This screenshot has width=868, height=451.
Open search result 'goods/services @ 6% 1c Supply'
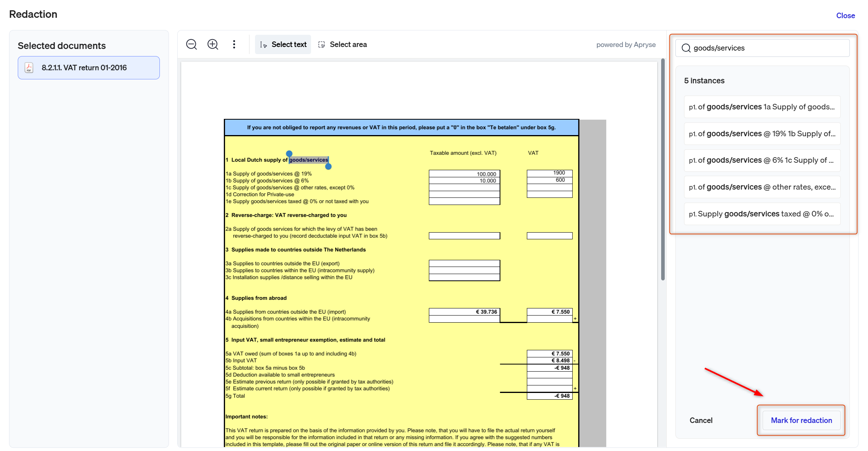point(762,160)
